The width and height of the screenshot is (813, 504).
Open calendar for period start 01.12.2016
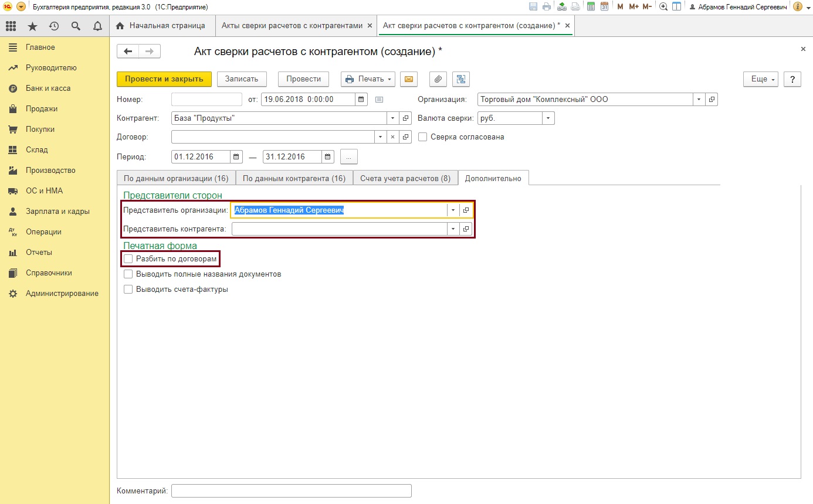(x=236, y=157)
